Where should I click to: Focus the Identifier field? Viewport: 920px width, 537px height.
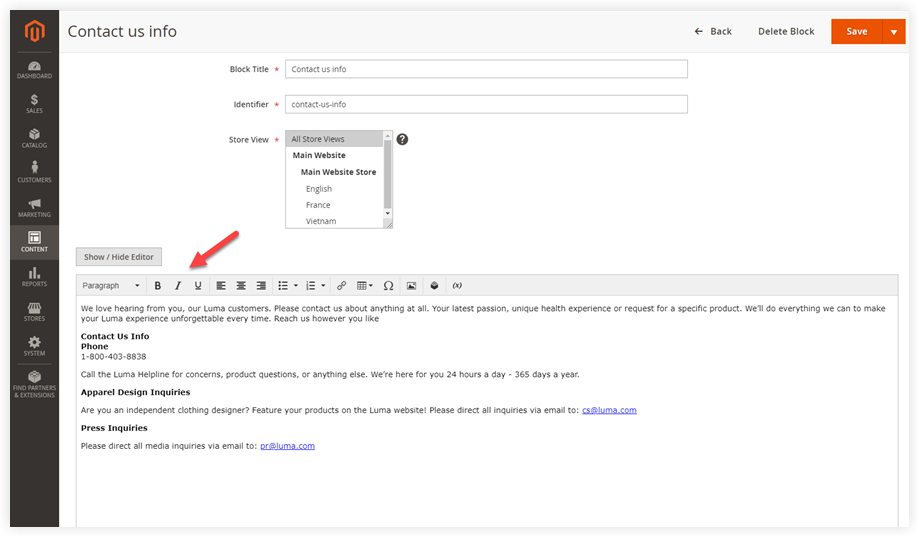click(486, 104)
